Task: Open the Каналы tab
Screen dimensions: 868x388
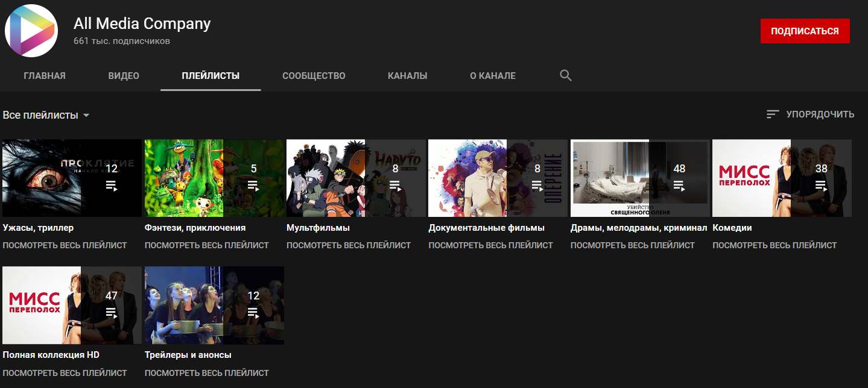Action: pyautogui.click(x=407, y=76)
